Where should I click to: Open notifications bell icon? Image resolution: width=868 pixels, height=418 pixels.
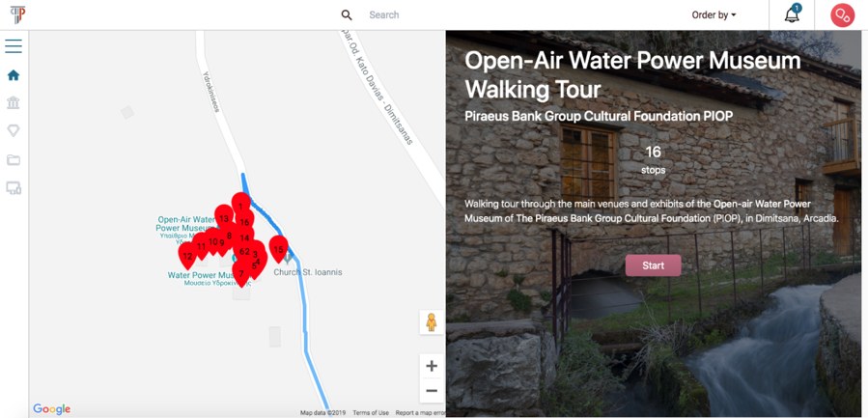pos(792,14)
